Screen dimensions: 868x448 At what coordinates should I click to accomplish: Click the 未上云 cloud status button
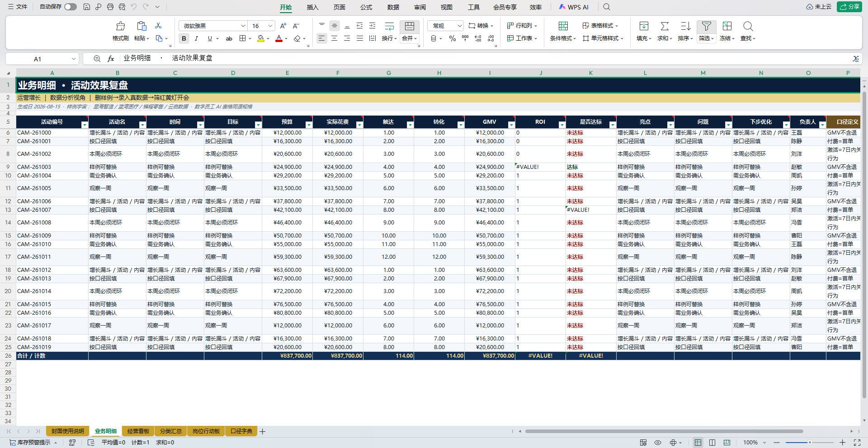click(819, 7)
